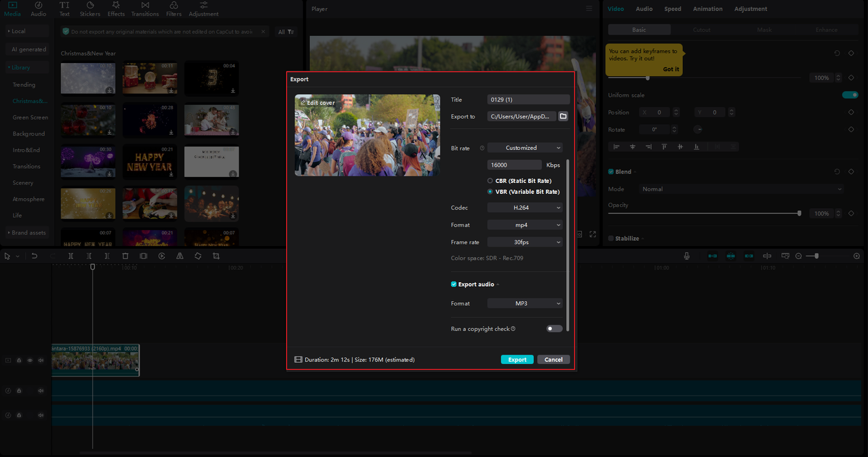Toggle the Run a copyright check switch
868x457 pixels.
coord(555,329)
